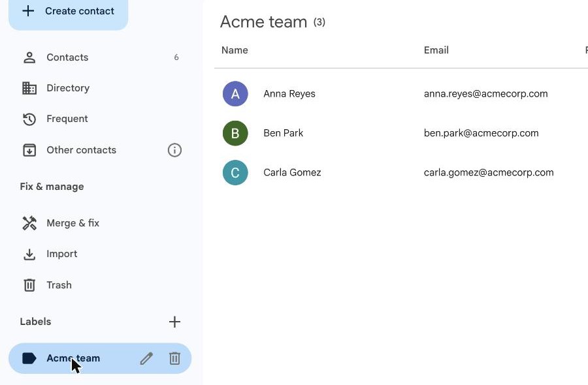Select the Acme team label
This screenshot has height=385, width=588.
click(73, 358)
